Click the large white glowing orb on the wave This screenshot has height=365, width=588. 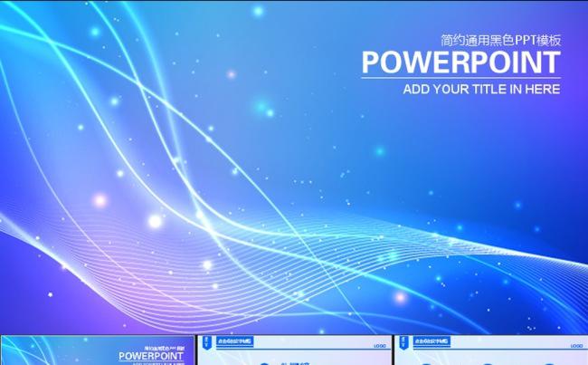tap(155, 221)
